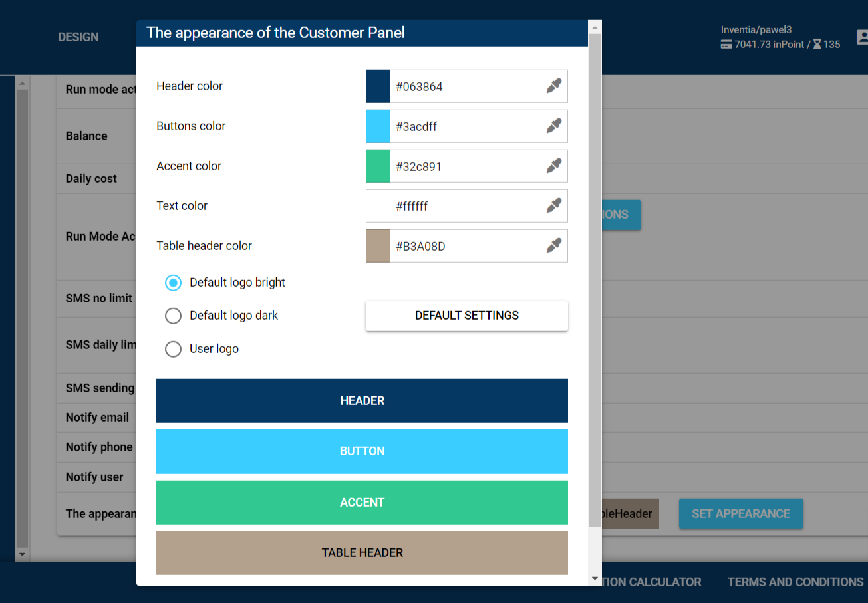Image resolution: width=868 pixels, height=603 pixels.
Task: Click the Accent color hex input field
Action: coord(466,166)
